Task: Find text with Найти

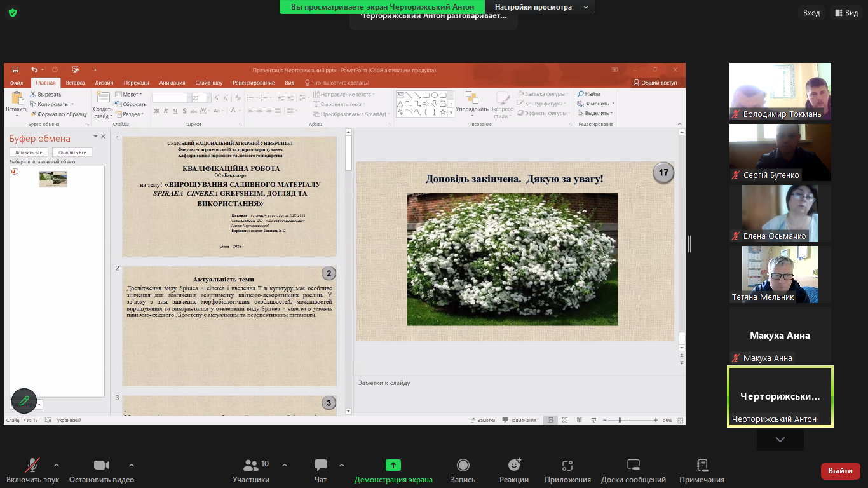Action: point(589,94)
